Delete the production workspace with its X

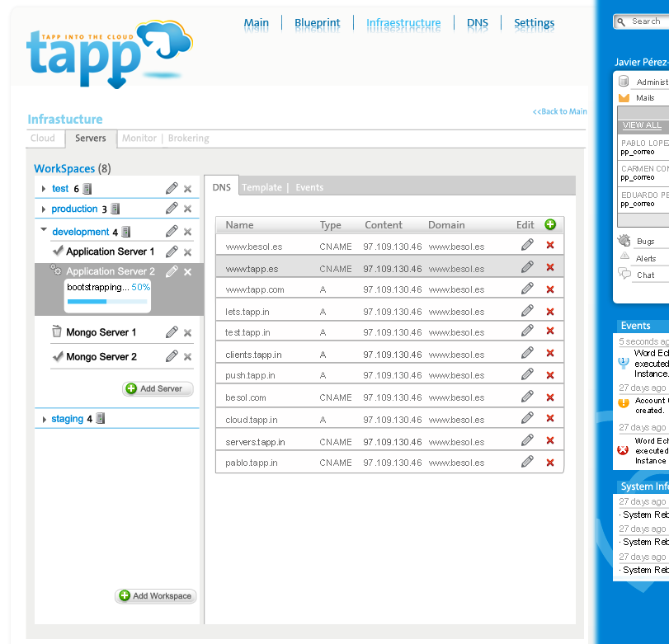pyautogui.click(x=187, y=209)
